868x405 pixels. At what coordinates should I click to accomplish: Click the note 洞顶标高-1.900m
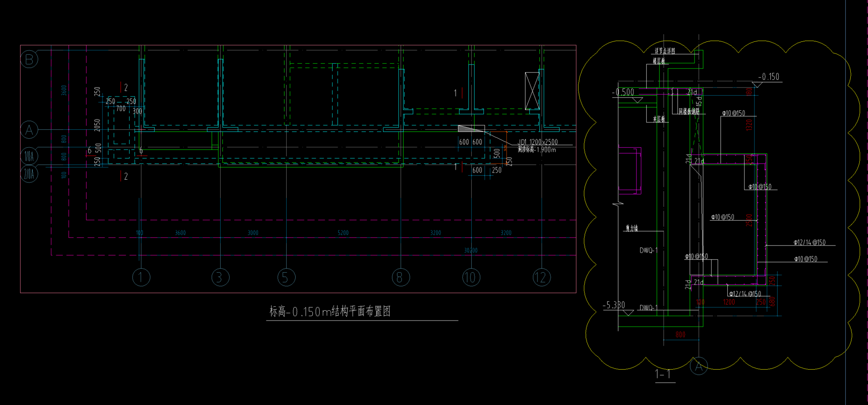click(537, 150)
